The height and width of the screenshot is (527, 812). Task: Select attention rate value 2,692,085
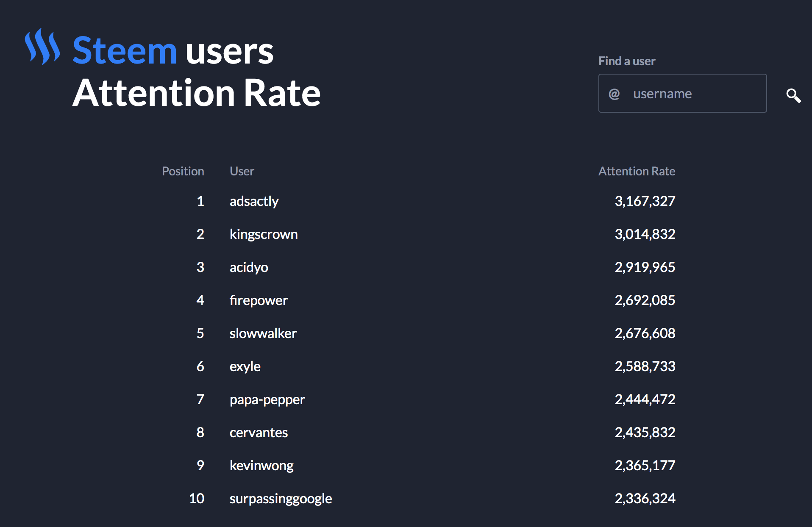[x=645, y=300]
